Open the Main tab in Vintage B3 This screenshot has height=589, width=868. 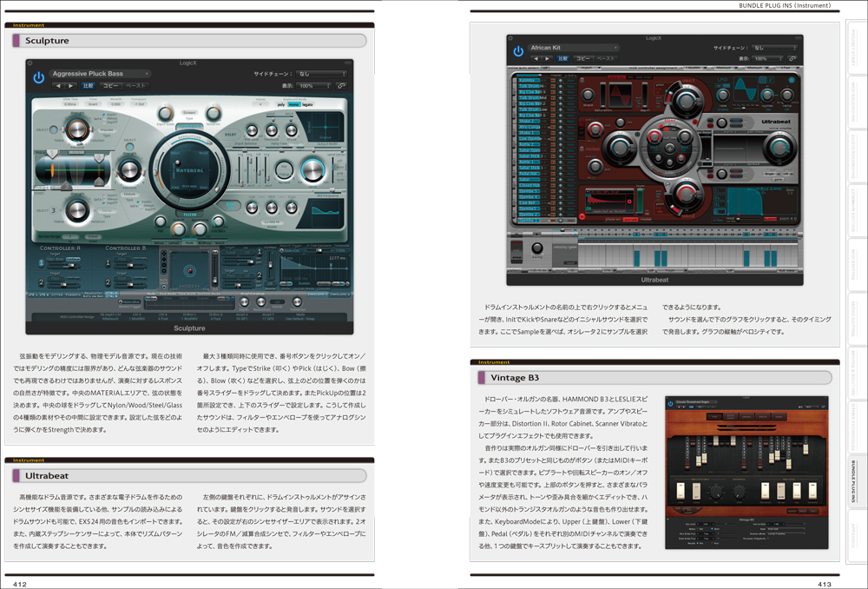714,417
